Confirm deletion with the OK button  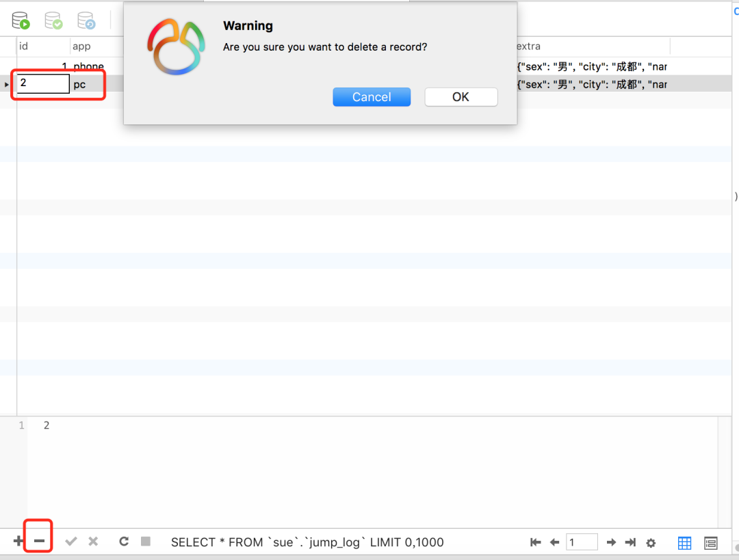461,97
